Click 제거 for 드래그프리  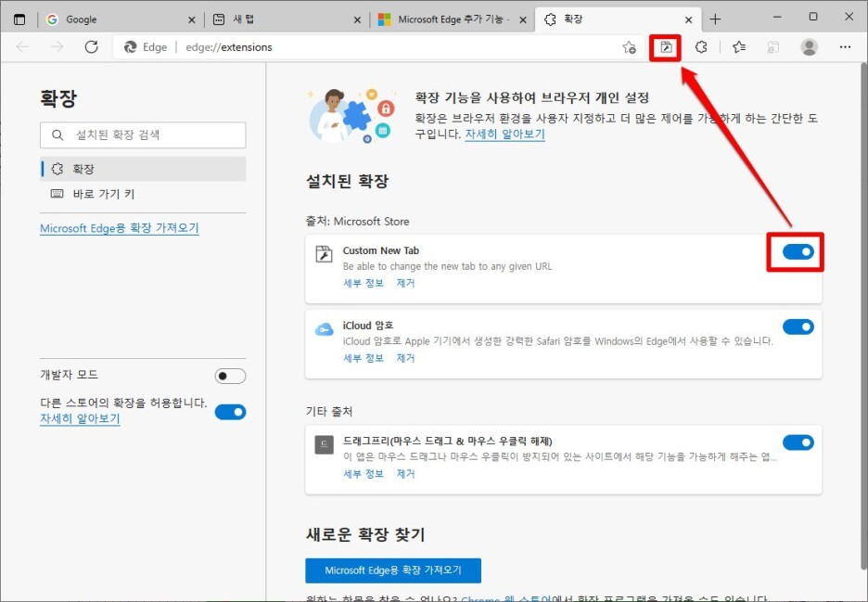pos(405,473)
